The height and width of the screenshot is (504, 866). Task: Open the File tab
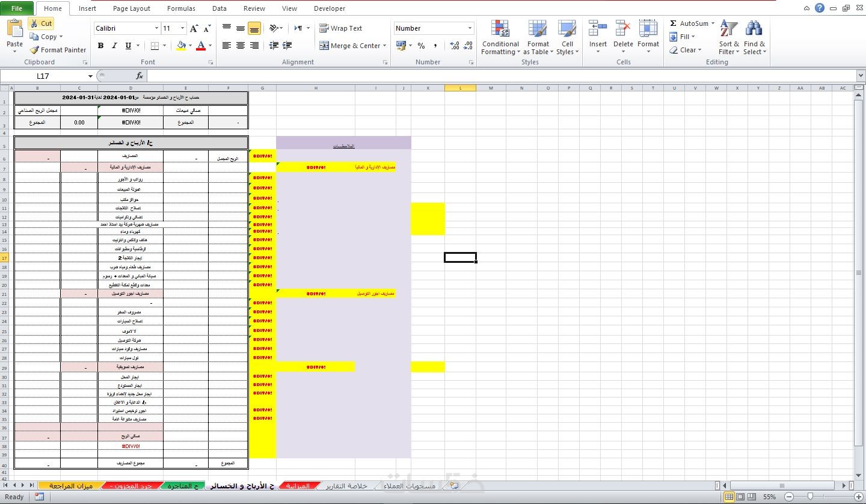[17, 8]
